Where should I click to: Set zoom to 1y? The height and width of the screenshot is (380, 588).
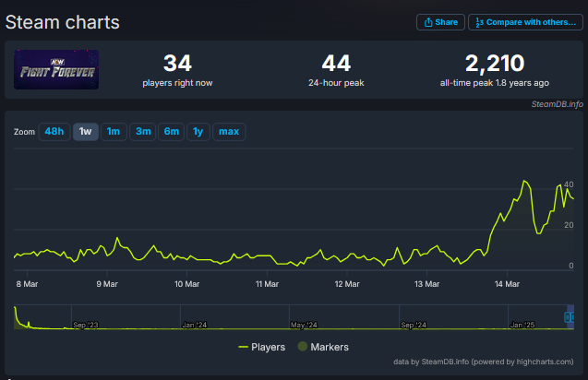tap(198, 132)
